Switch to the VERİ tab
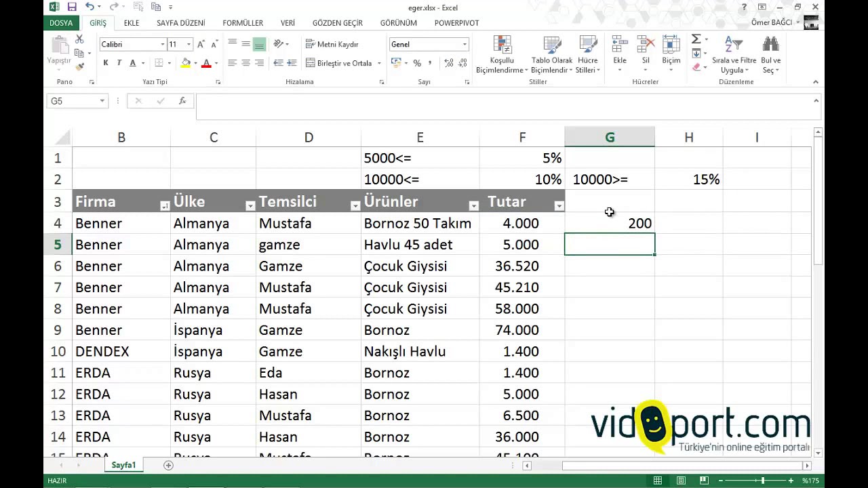The height and width of the screenshot is (488, 868). point(288,23)
